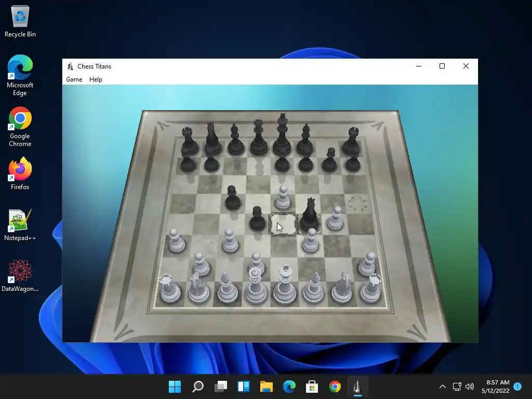532x399 pixels.
Task: Open the Game menu
Action: click(x=74, y=79)
